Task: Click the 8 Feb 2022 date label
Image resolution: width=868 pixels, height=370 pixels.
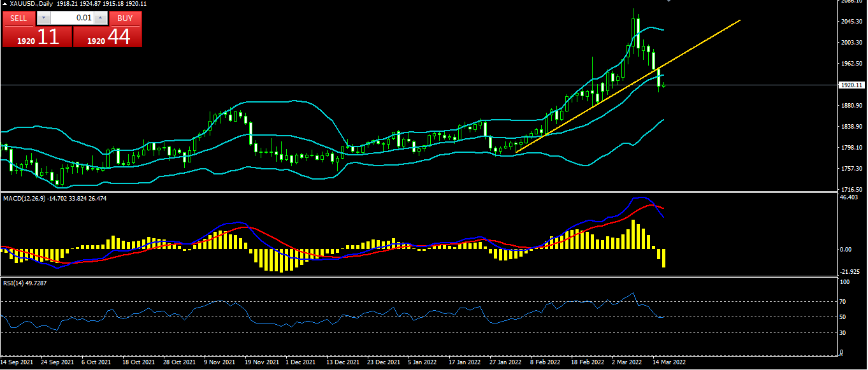Action: click(x=546, y=362)
